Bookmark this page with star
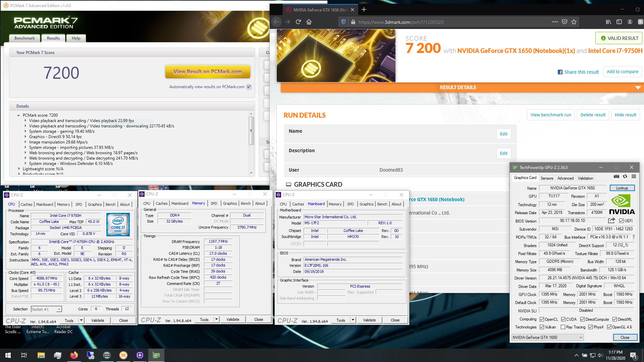The height and width of the screenshot is (362, 644). pyautogui.click(x=574, y=22)
